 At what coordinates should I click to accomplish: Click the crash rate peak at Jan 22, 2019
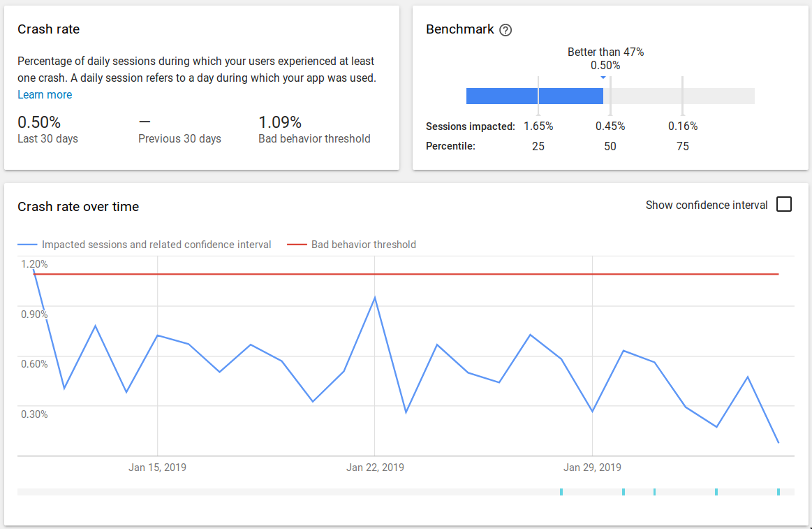(x=375, y=298)
